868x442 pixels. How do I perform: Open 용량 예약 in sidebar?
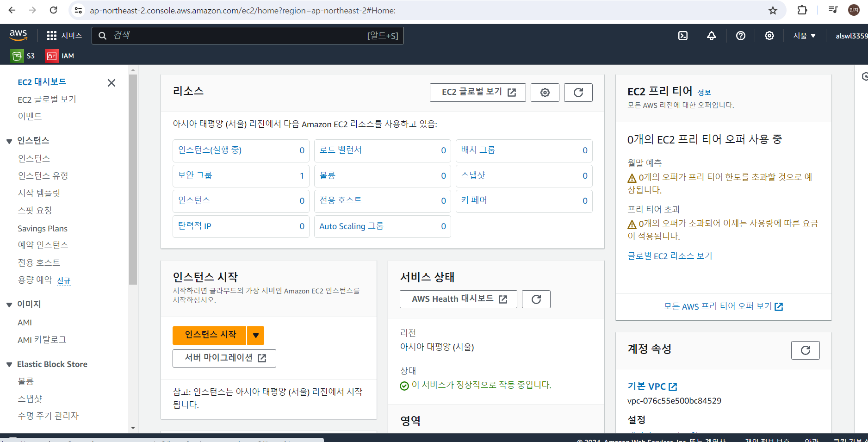point(35,280)
